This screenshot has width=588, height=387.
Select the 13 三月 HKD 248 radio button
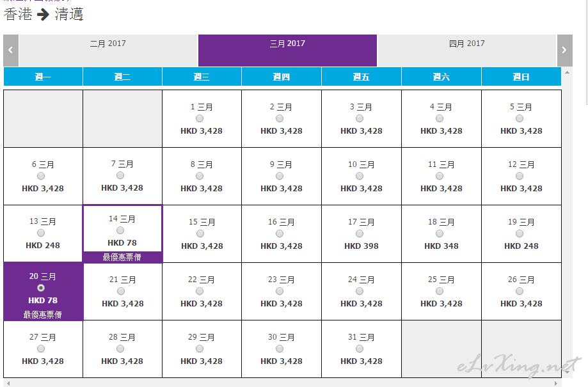pyautogui.click(x=41, y=233)
